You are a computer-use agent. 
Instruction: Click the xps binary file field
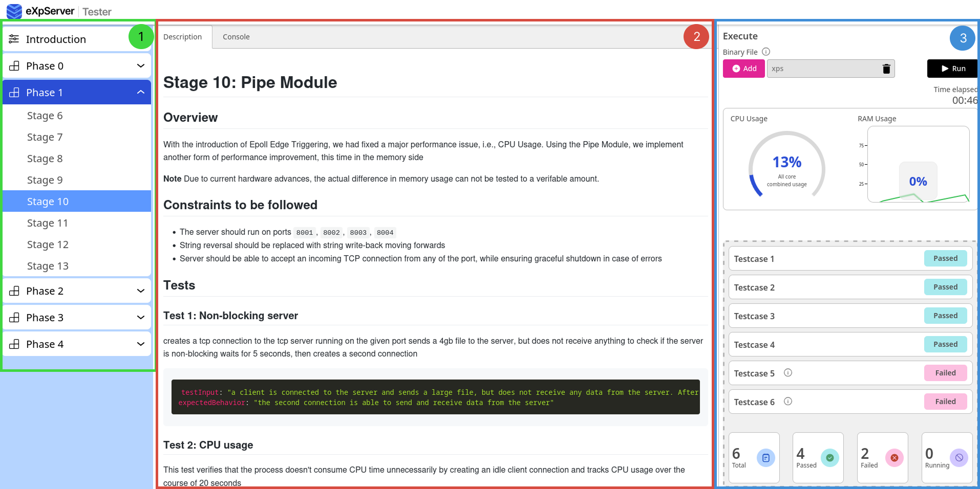(x=823, y=69)
